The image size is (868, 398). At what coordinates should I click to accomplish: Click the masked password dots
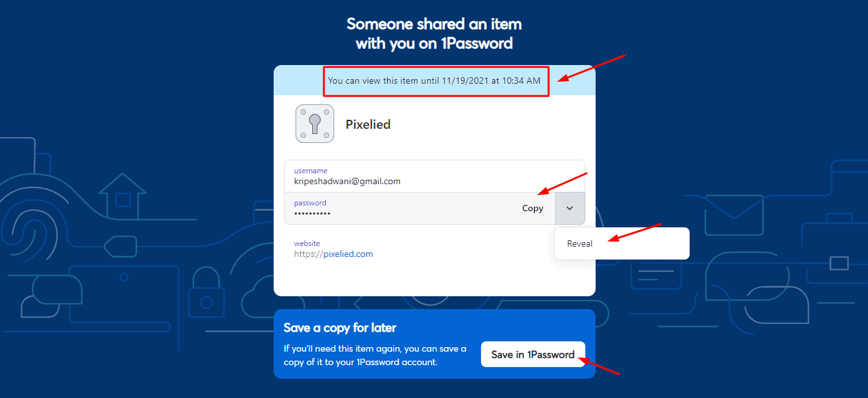pyautogui.click(x=312, y=213)
